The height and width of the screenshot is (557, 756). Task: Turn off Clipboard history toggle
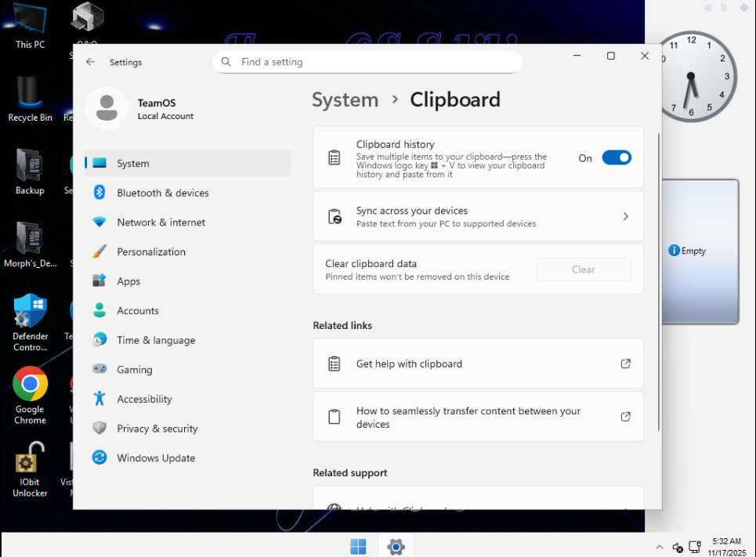[x=616, y=158]
